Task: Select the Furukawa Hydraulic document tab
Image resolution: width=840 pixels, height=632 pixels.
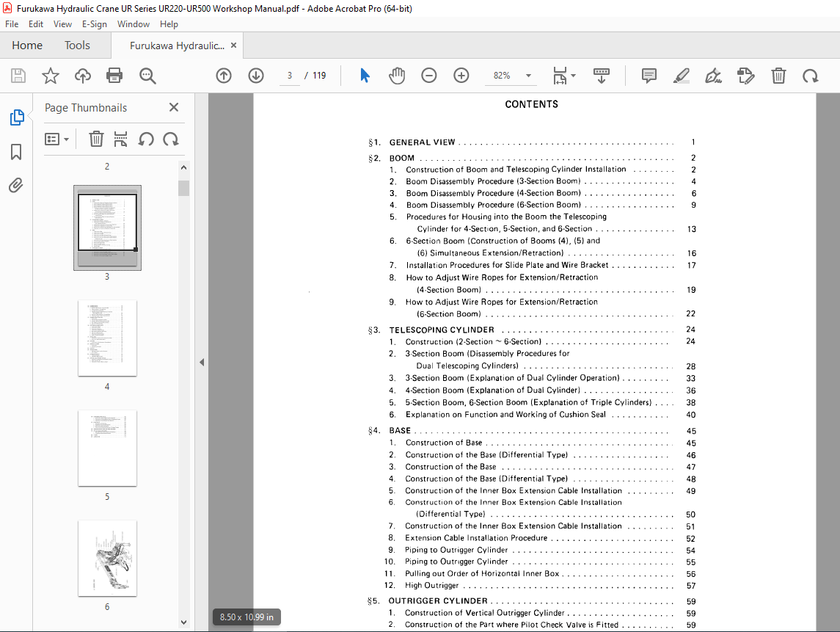Action: (x=177, y=46)
